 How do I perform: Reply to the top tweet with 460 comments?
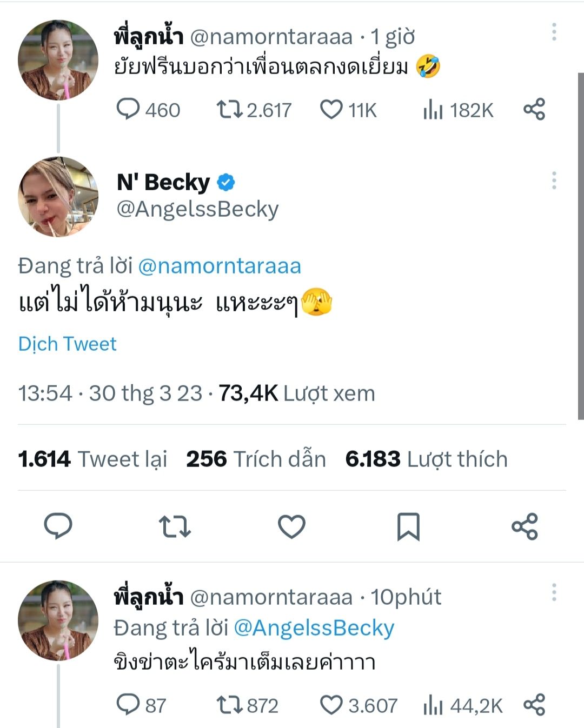tap(128, 110)
